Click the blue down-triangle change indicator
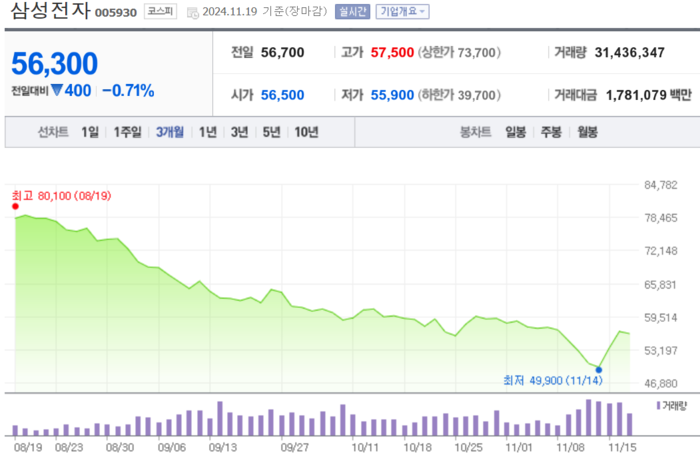This screenshot has height=459, width=700. (x=57, y=91)
